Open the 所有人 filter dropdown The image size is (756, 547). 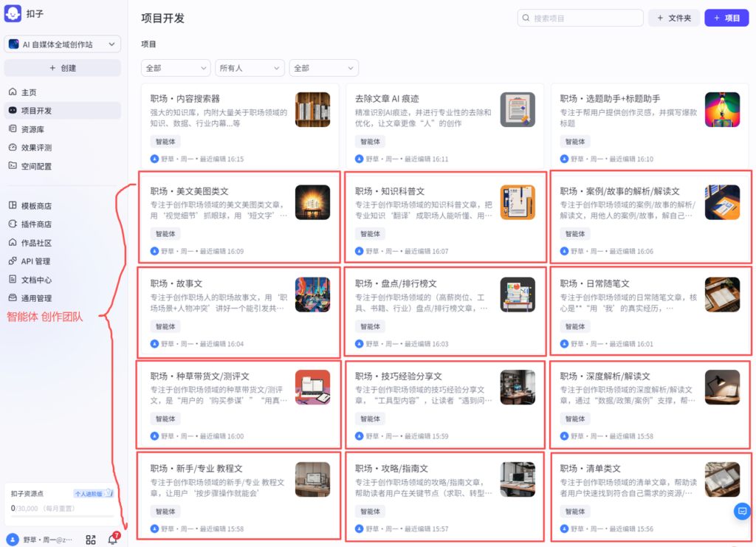coord(250,67)
